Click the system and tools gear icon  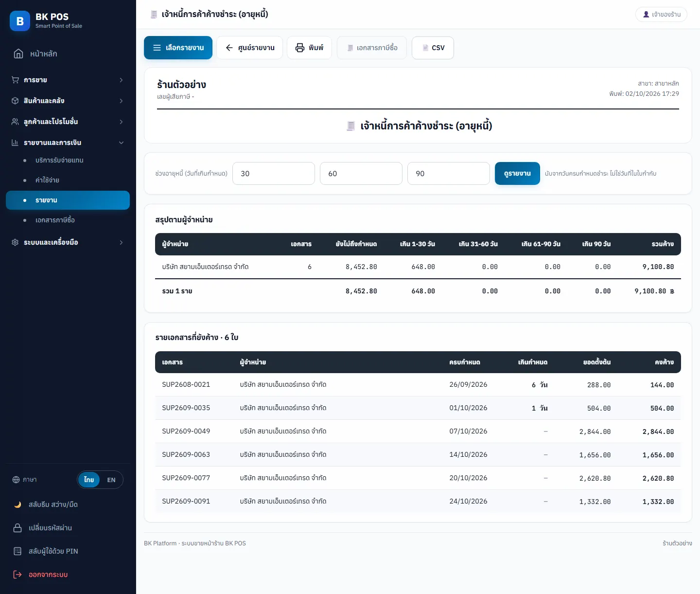(x=15, y=242)
